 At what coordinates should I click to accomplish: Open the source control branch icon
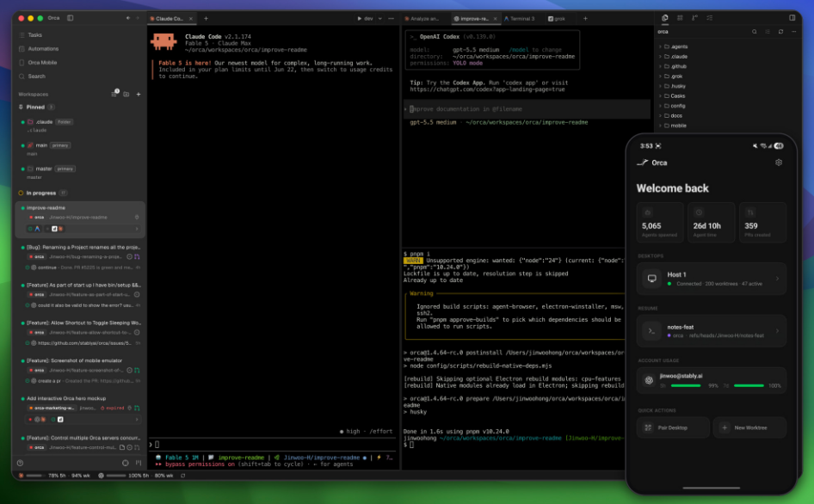coord(694,18)
